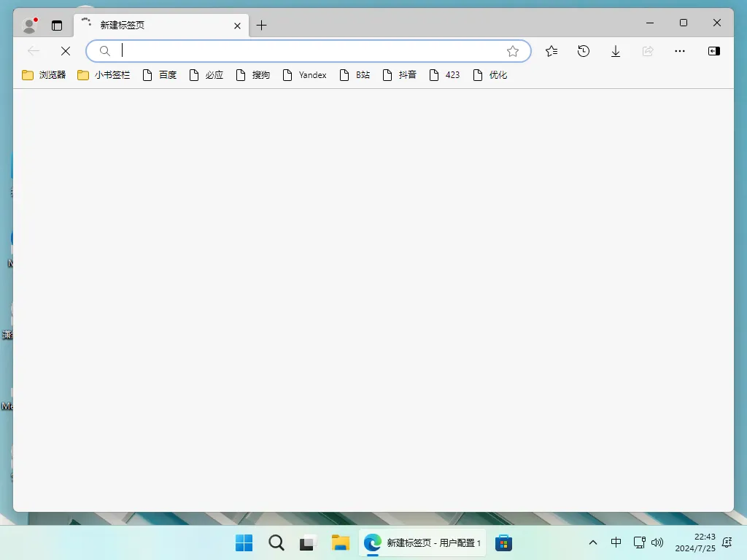This screenshot has height=560, width=747.
Task: Open Windows Search from the taskbar
Action: (276, 542)
